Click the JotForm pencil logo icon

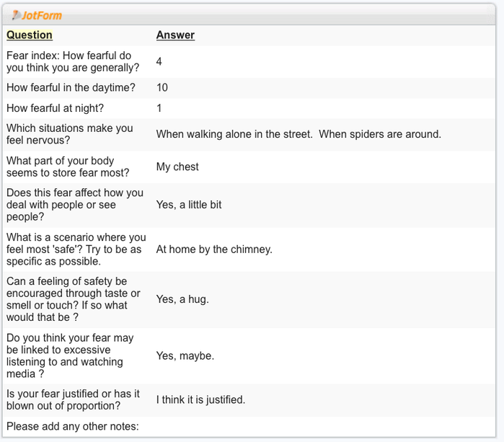16,15
